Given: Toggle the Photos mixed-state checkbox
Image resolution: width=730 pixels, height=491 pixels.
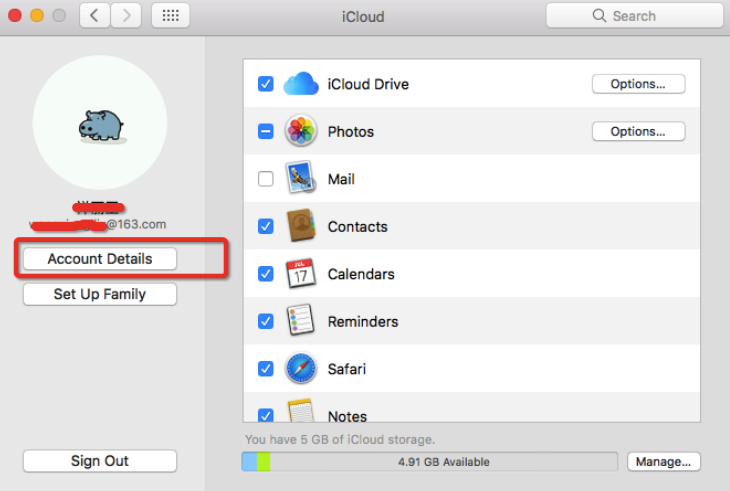Looking at the screenshot, I should coord(265,131).
